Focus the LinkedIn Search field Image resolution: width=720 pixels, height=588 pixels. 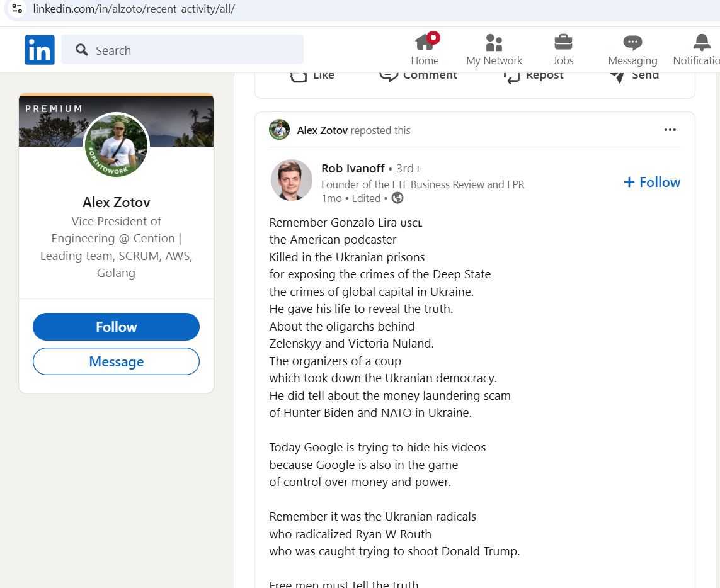point(182,50)
